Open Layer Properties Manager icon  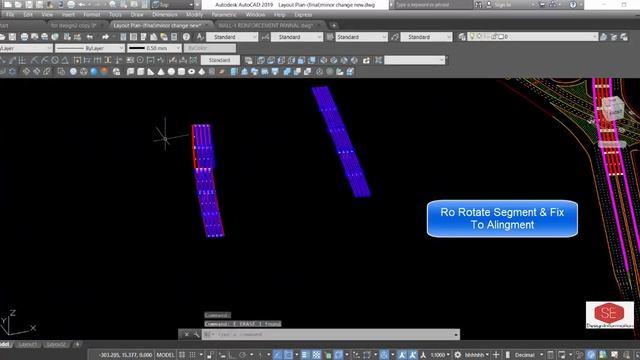coord(462,37)
